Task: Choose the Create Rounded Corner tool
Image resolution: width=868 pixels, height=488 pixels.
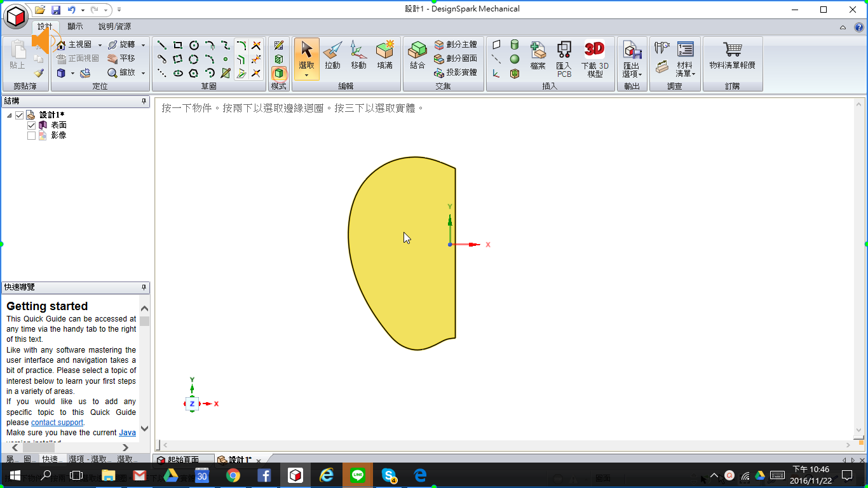Action: click(241, 45)
